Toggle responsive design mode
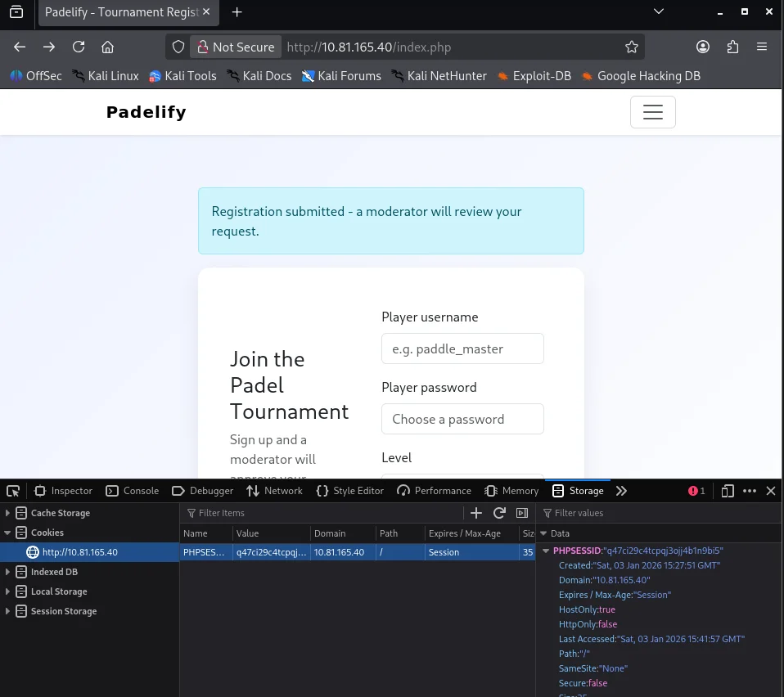This screenshot has width=784, height=697. (727, 491)
